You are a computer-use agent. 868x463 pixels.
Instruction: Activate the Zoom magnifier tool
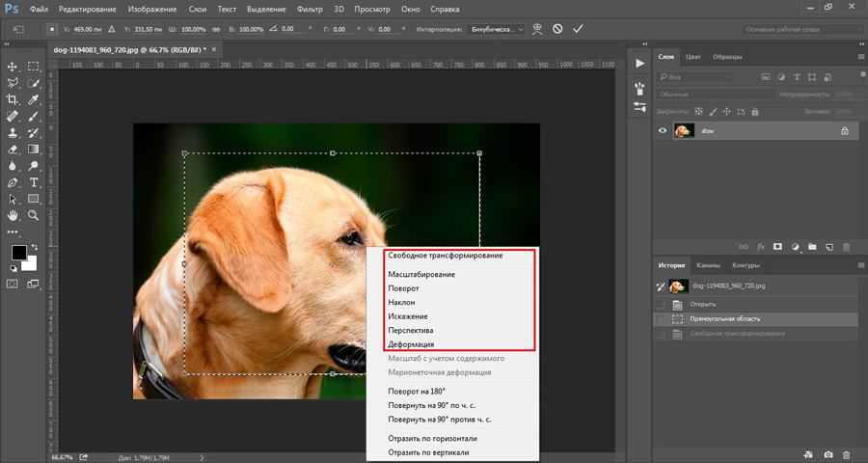(x=34, y=215)
